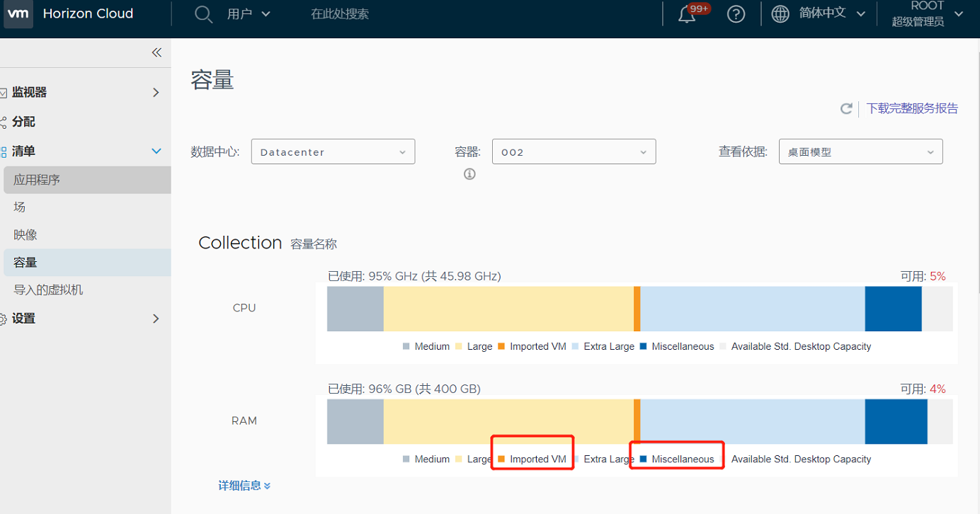Image resolution: width=980 pixels, height=514 pixels.
Task: Select 映像 in the sidebar
Action: (86, 234)
